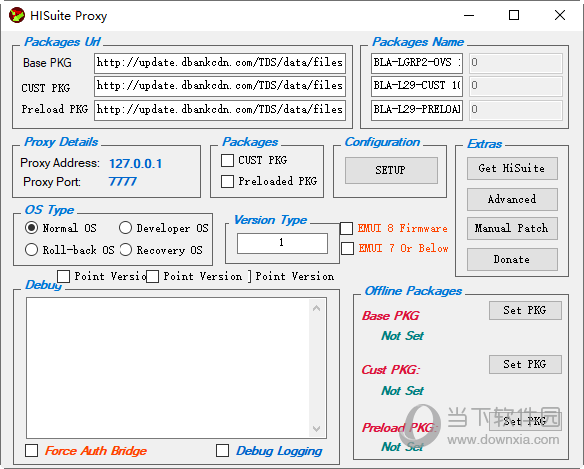
Task: Tick the EMUI 7 Or Below checkbox
Action: pyautogui.click(x=347, y=248)
